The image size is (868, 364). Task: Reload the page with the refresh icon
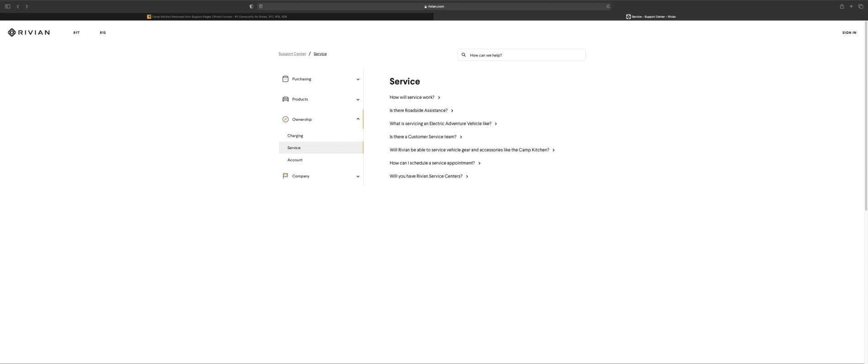pos(608,6)
